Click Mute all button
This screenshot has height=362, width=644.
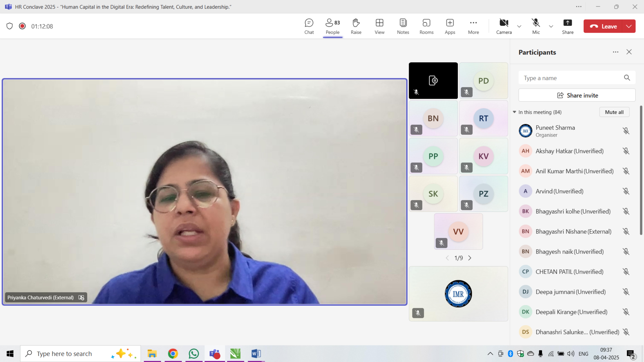614,112
